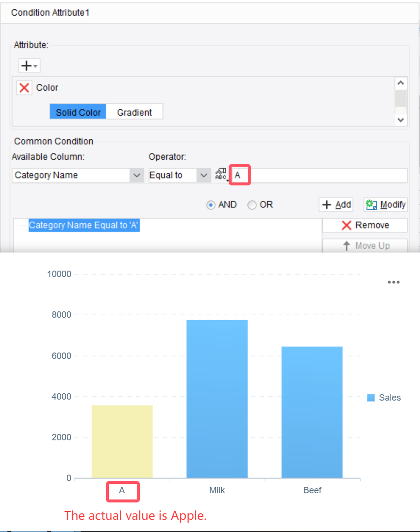Click the 10000 axis value
Screen dimensions: 420x532
[59, 274]
